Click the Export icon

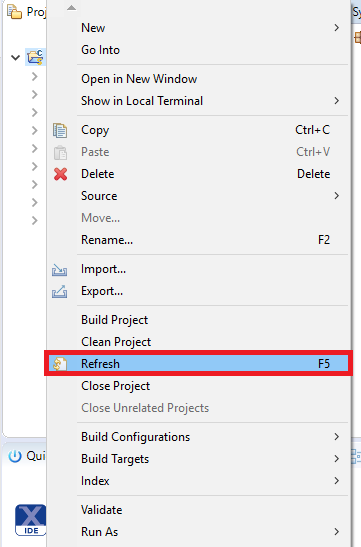(x=59, y=292)
